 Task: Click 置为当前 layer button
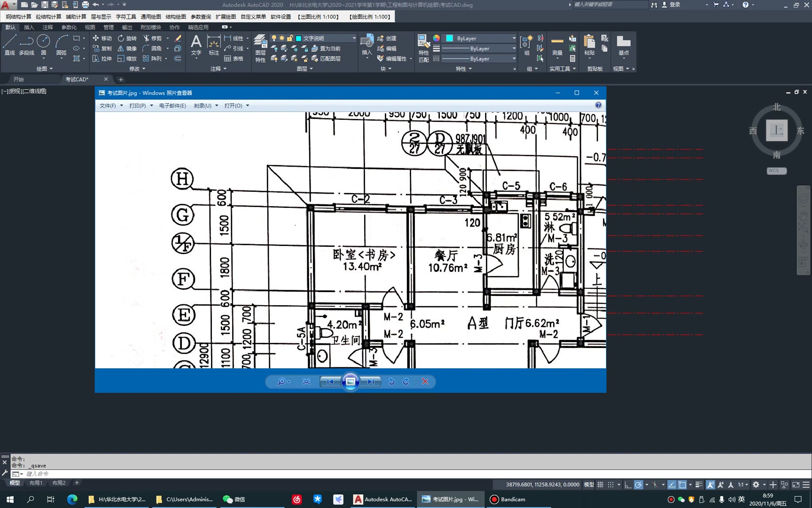tap(326, 48)
